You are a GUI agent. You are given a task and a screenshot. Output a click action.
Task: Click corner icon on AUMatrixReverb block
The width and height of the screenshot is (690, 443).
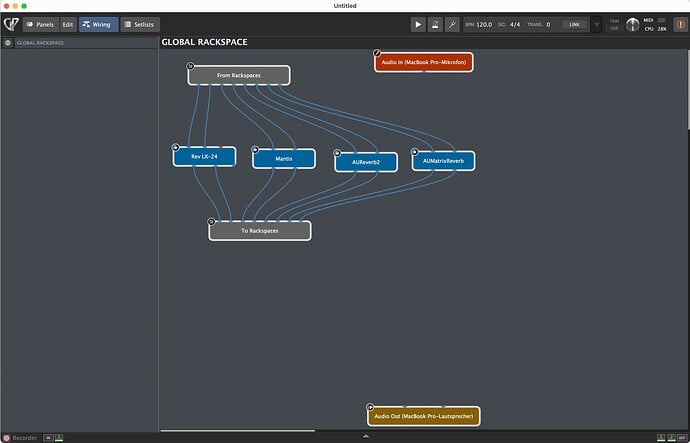(414, 152)
